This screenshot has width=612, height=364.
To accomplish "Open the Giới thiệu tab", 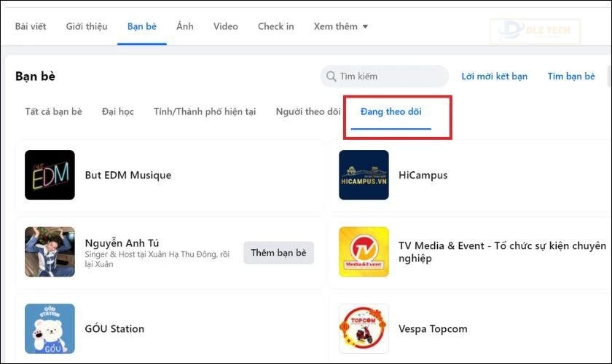I will (87, 26).
